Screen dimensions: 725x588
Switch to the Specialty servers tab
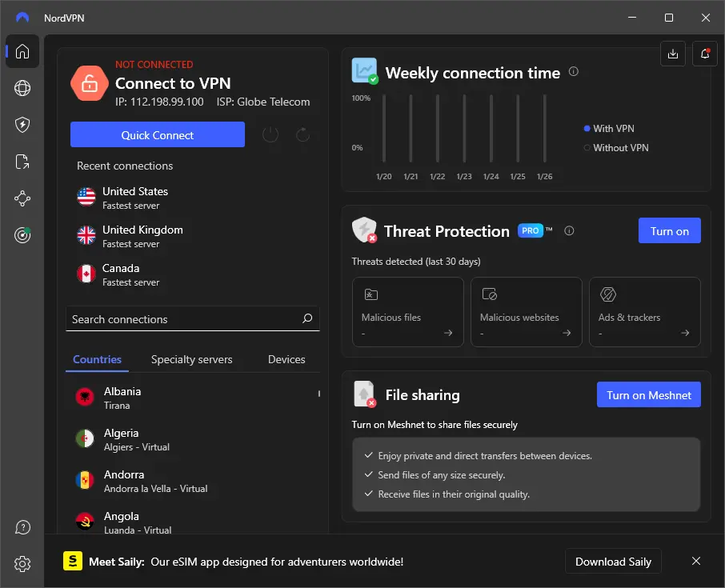click(191, 360)
